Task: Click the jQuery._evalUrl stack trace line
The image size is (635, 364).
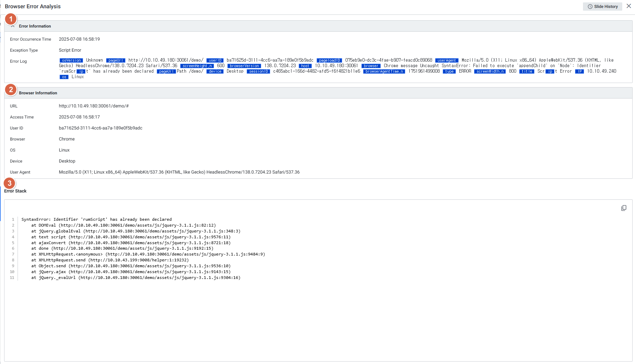Action: [x=136, y=278]
